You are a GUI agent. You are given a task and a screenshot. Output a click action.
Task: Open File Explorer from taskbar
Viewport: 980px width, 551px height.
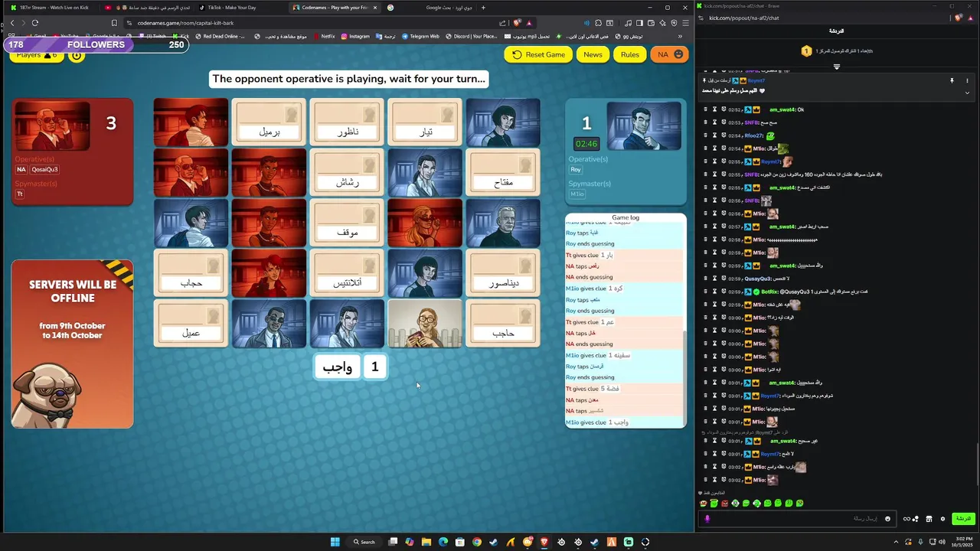[x=426, y=542]
